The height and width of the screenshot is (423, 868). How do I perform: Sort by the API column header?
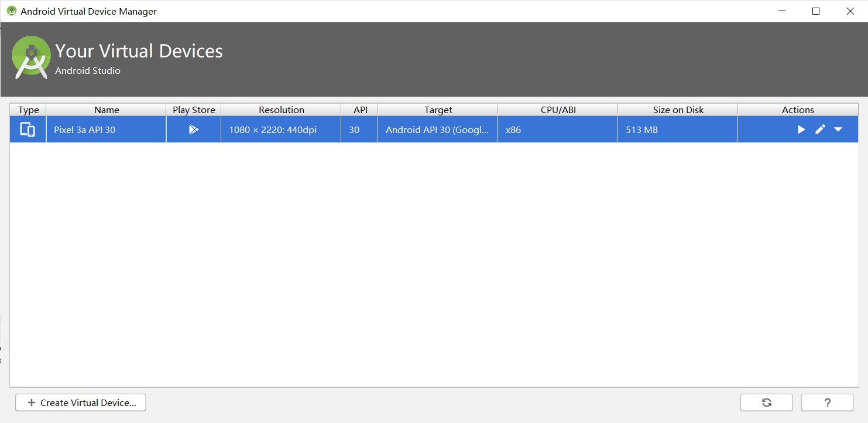[x=360, y=110]
